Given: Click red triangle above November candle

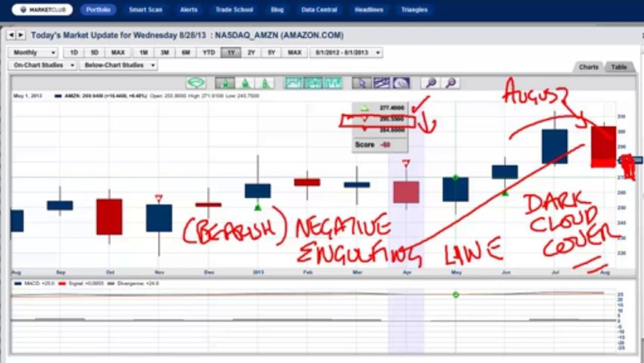Looking at the screenshot, I should (x=159, y=198).
